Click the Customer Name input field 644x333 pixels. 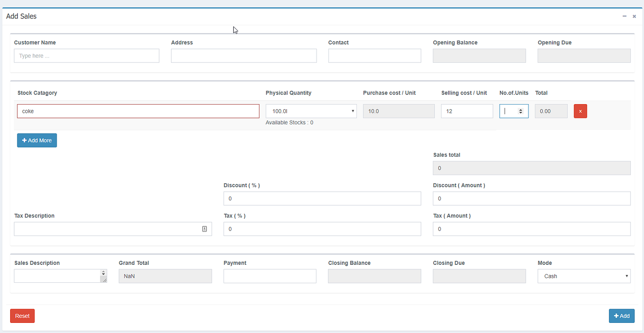point(86,55)
